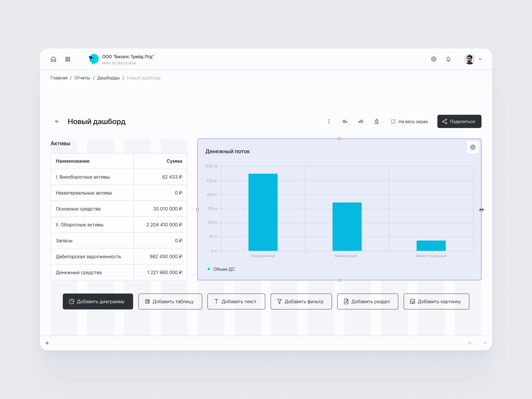Click the user avatar photo

tap(469, 59)
